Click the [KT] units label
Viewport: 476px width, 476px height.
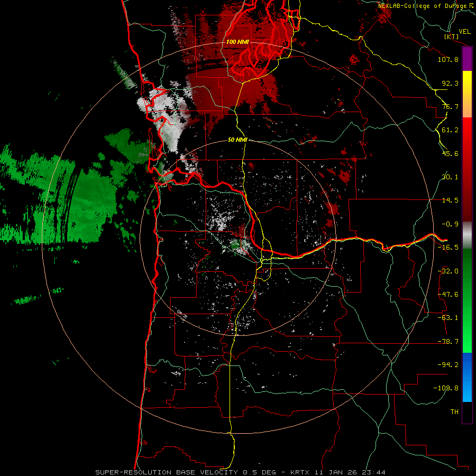tap(452, 36)
